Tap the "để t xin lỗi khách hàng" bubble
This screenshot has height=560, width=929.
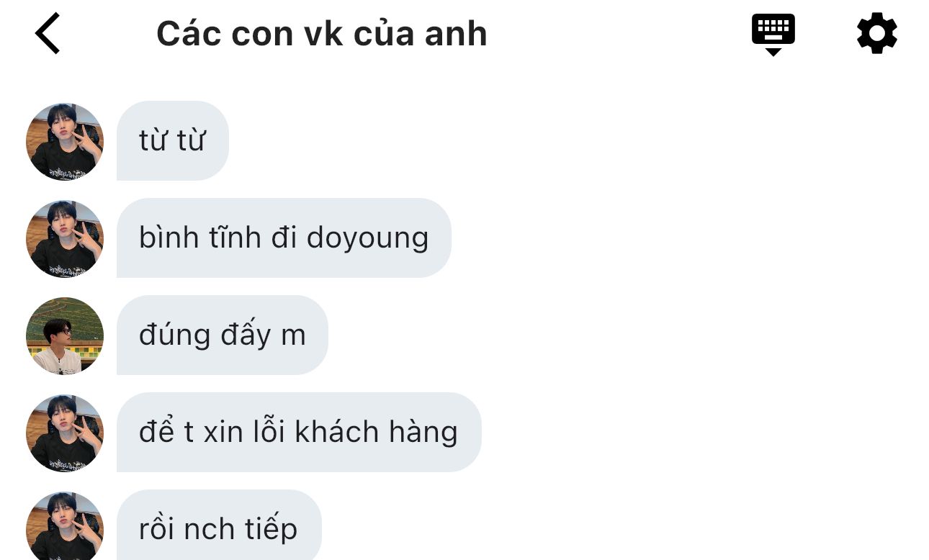click(299, 432)
